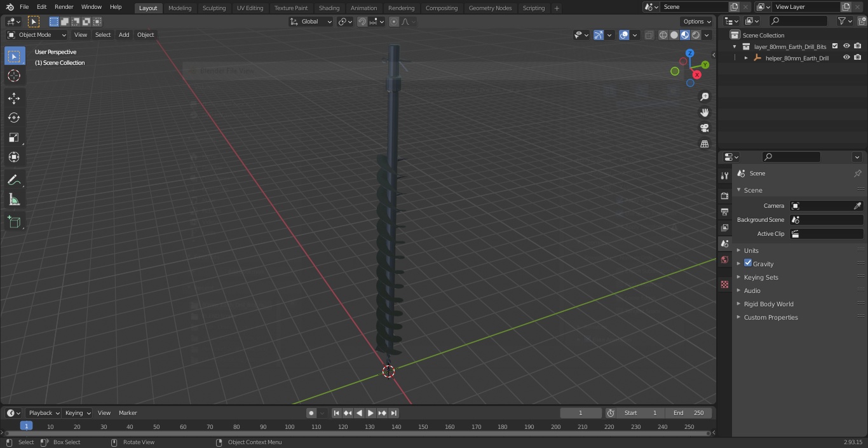Viewport: 868px width, 448px height.
Task: Open the Tool properties tab
Action: 724,176
